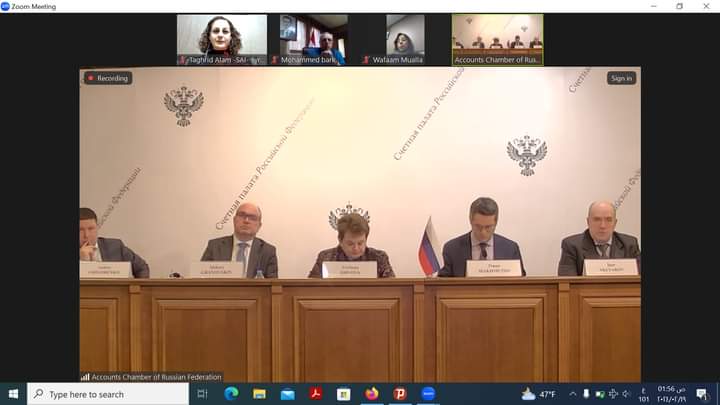
Task: Click the taskbar search box
Action: [108, 394]
